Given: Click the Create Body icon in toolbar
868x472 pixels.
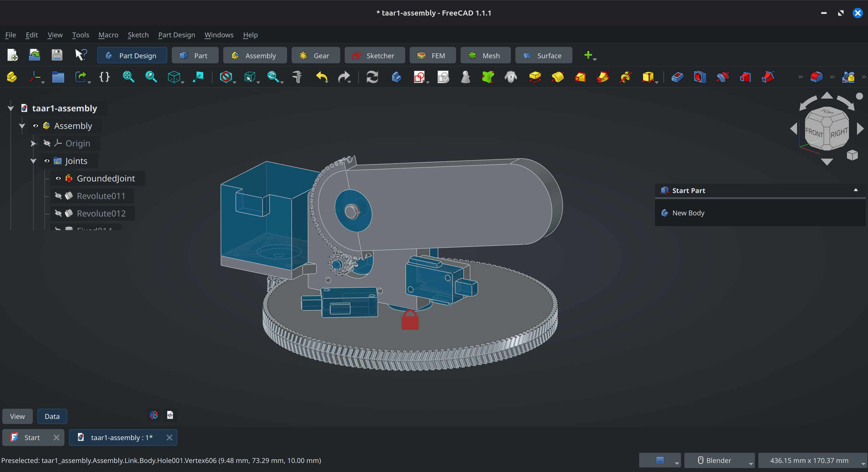Looking at the screenshot, I should coord(397,77).
